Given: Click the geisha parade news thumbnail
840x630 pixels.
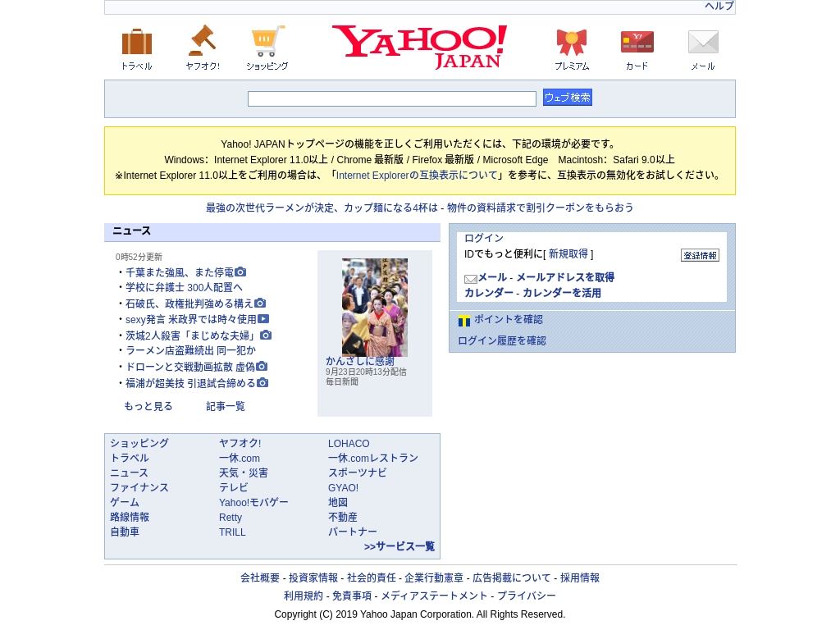Looking at the screenshot, I should (374, 308).
